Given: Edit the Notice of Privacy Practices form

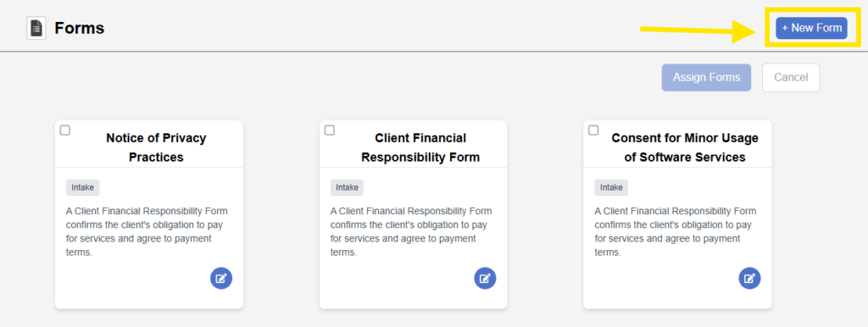Looking at the screenshot, I should (x=221, y=279).
